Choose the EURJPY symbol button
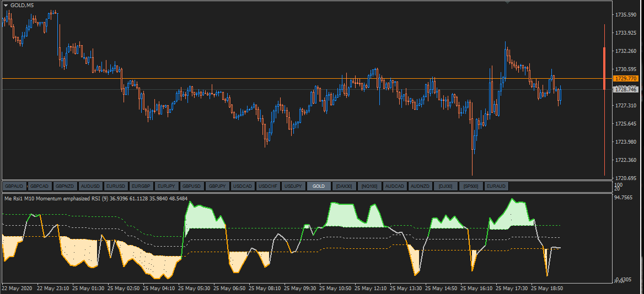The image size is (644, 294). point(167,186)
